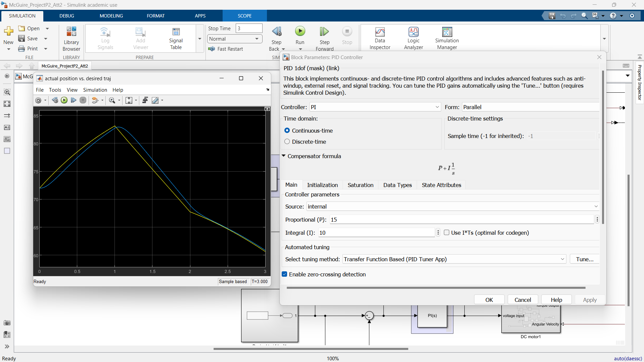Open scope configuration gear icon

[x=38, y=100]
